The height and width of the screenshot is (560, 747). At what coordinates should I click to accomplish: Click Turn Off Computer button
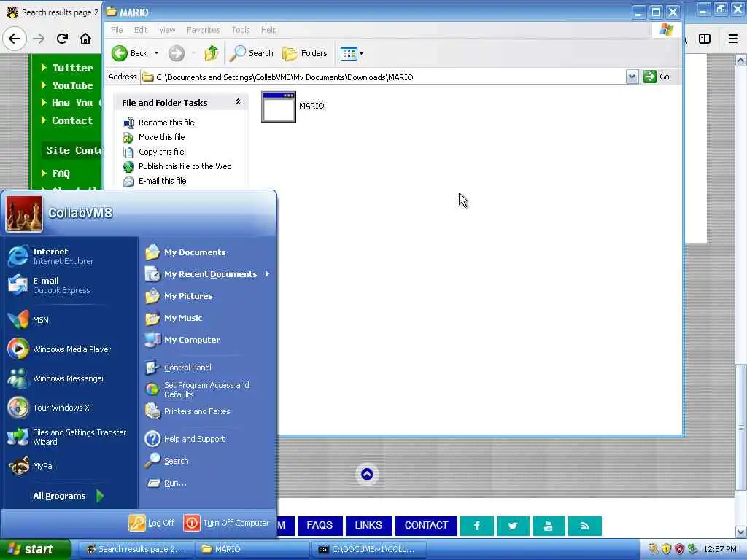click(x=226, y=523)
